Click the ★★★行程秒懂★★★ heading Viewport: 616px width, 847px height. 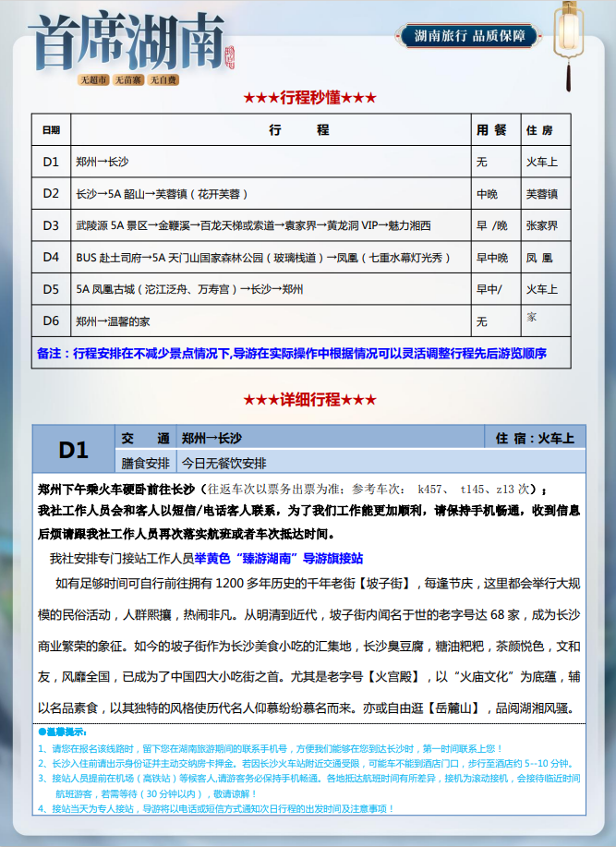click(x=309, y=98)
